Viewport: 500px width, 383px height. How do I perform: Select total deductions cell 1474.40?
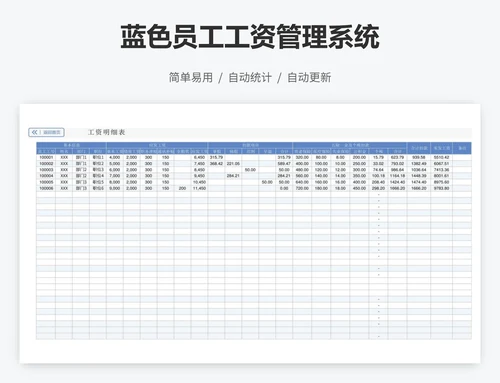419,182
